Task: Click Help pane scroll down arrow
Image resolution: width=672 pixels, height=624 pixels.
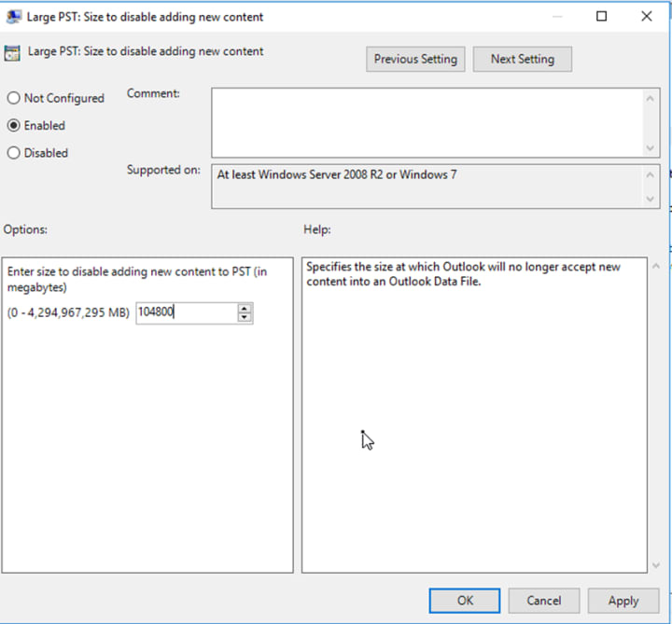Action: coord(656,565)
